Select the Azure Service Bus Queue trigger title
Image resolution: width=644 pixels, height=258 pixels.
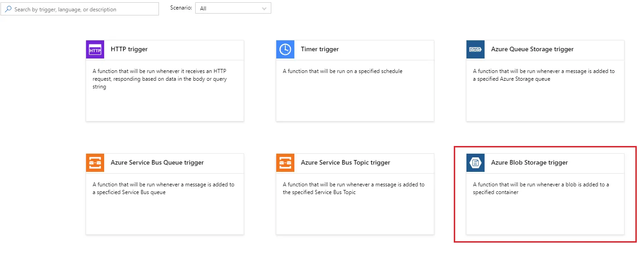(157, 162)
